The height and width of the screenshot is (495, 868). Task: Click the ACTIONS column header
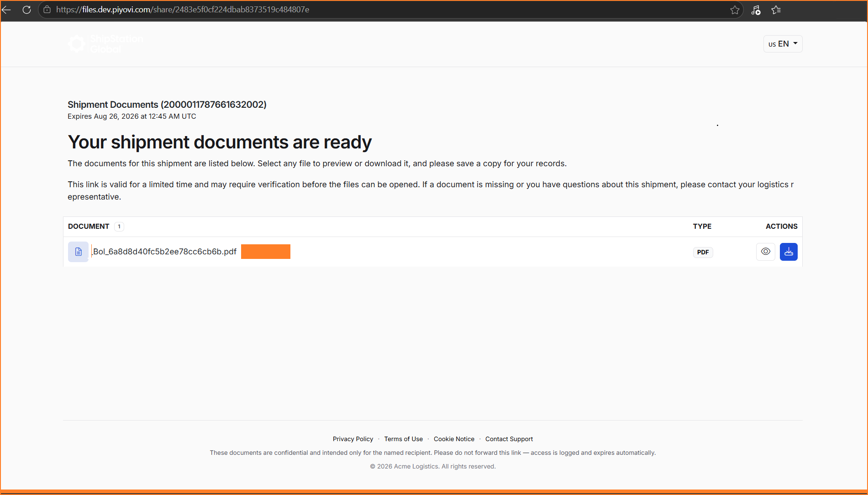[782, 226]
